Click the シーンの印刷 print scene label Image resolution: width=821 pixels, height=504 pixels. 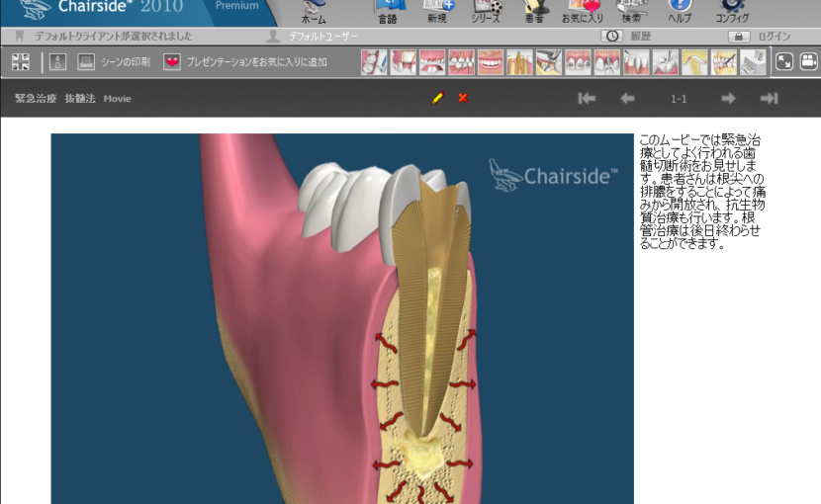point(126,61)
